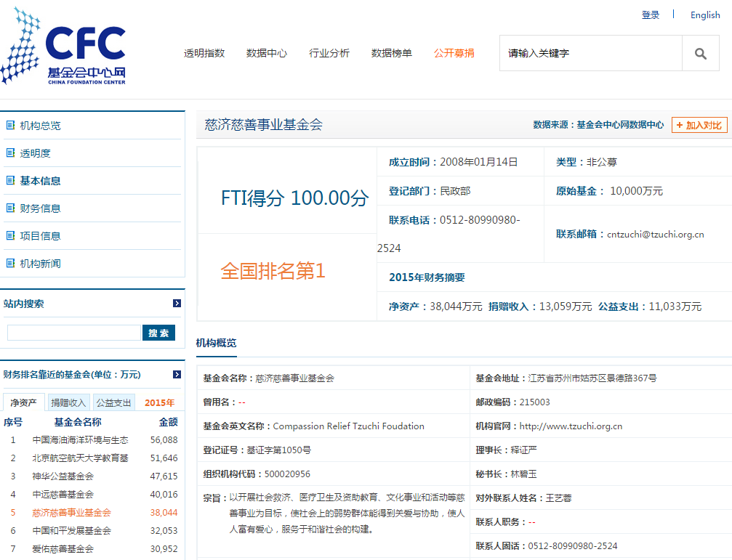The image size is (732, 560).
Task: Click the 捐赠收入 13,059万元 summary value
Action: coord(540,307)
